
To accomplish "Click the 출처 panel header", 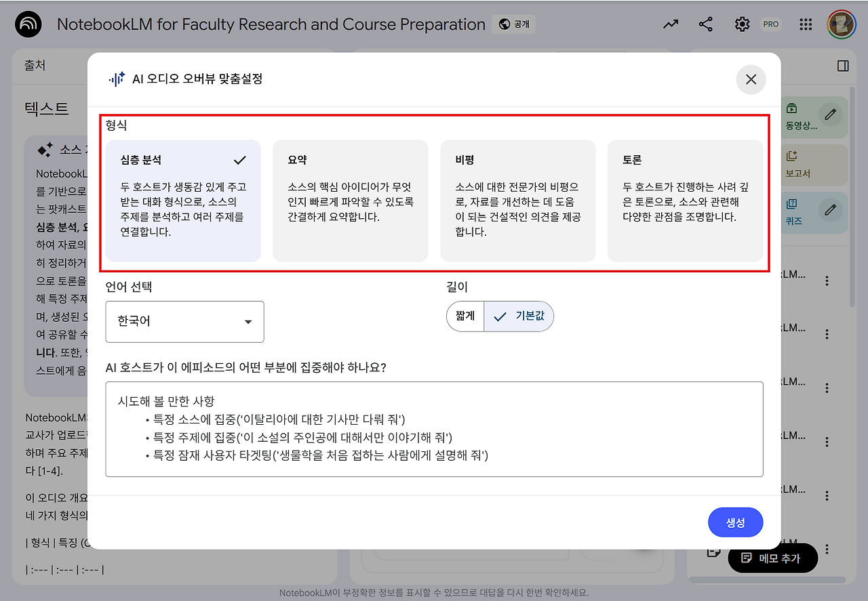I will click(x=35, y=66).
